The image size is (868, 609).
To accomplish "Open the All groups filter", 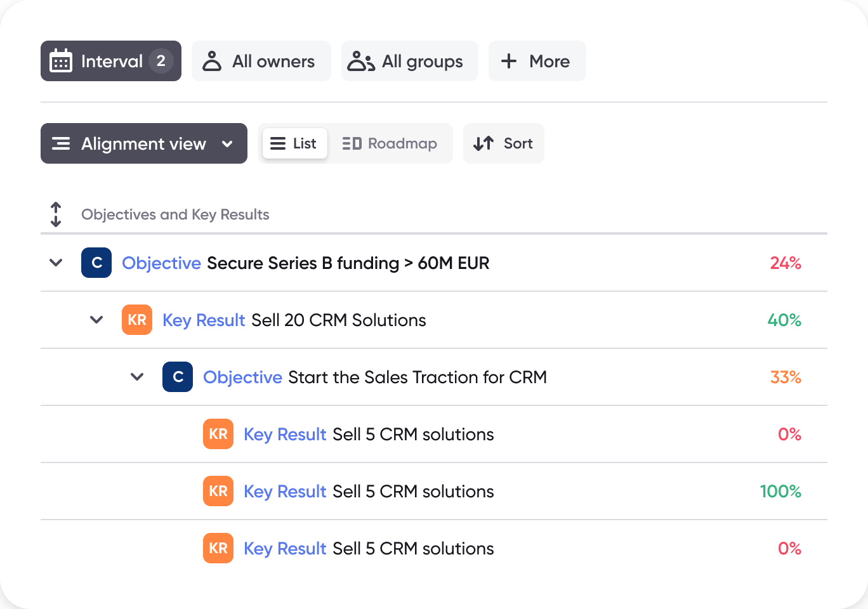I will point(410,61).
